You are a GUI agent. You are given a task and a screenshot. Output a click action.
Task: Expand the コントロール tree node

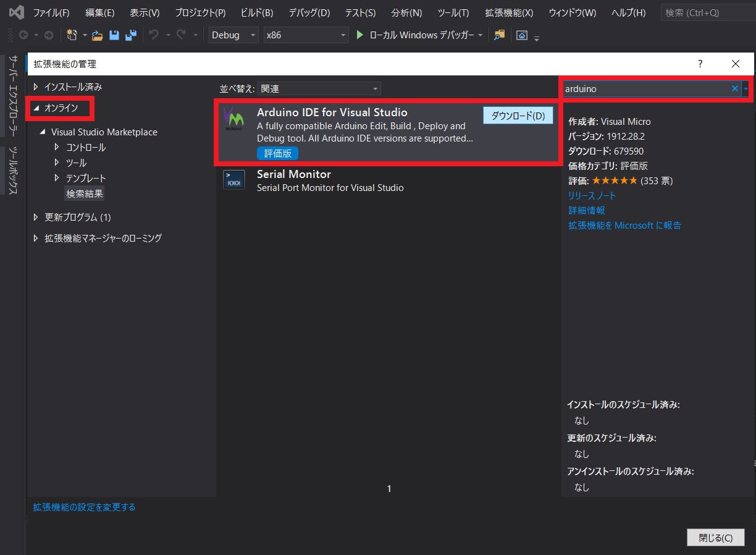57,147
